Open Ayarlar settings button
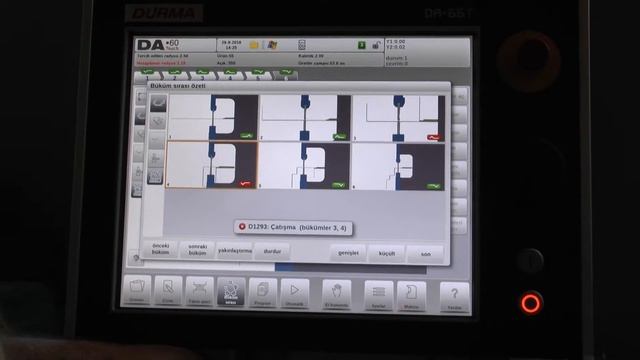 (x=378, y=295)
